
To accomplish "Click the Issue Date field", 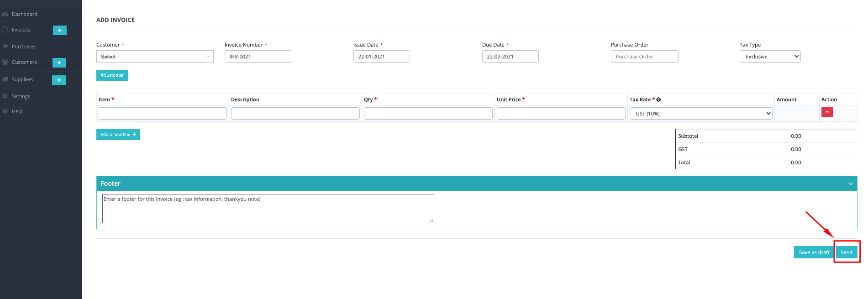I will coord(382,57).
